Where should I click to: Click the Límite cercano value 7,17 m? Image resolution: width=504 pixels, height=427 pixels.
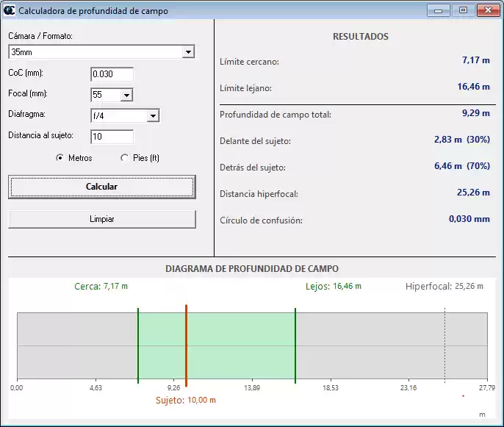coord(476,60)
